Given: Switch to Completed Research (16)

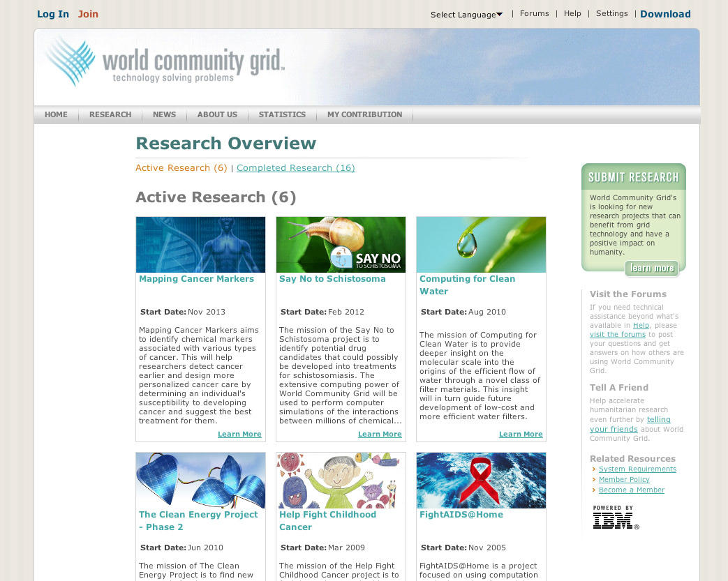Looking at the screenshot, I should [x=296, y=168].
